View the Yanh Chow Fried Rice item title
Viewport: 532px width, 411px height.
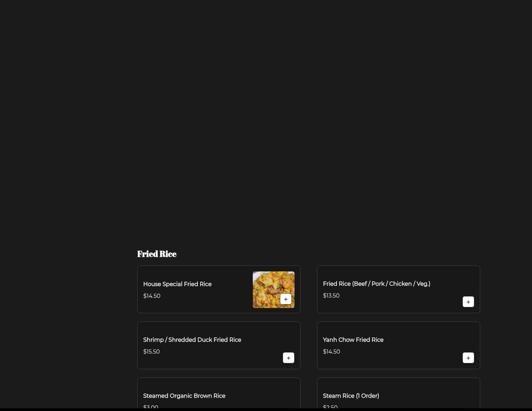353,340
